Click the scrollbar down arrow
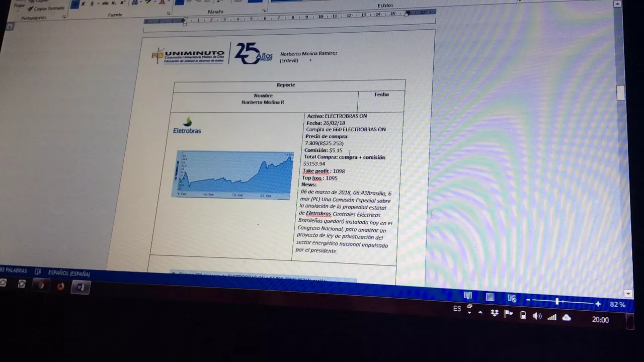This screenshot has height=362, width=644. pyautogui.click(x=628, y=294)
